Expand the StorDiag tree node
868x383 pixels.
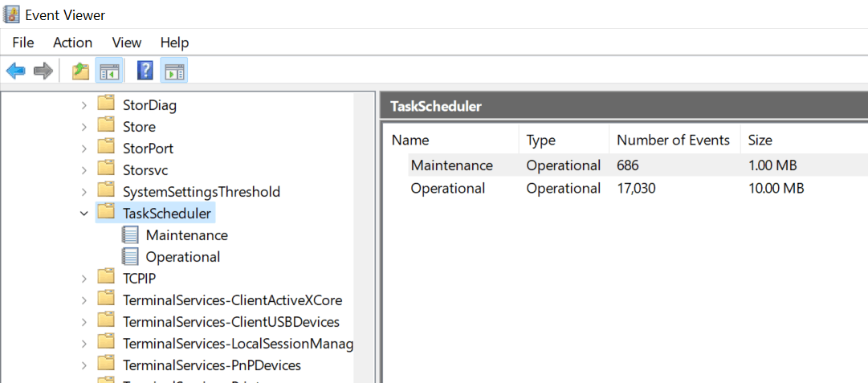[x=84, y=105]
